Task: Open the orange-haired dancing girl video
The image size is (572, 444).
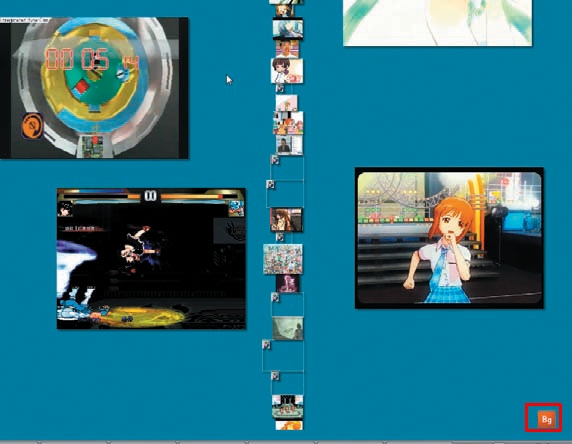Action: pyautogui.click(x=449, y=238)
